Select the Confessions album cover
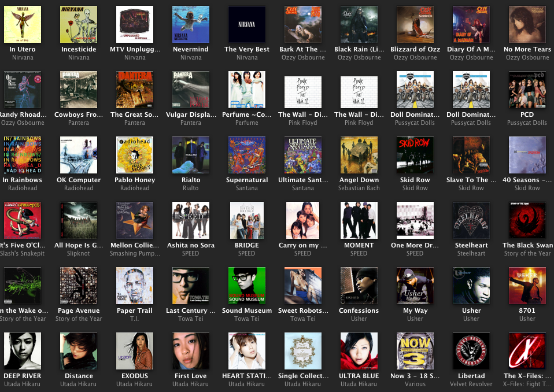Viewport: 554px width, 392px height. click(359, 286)
